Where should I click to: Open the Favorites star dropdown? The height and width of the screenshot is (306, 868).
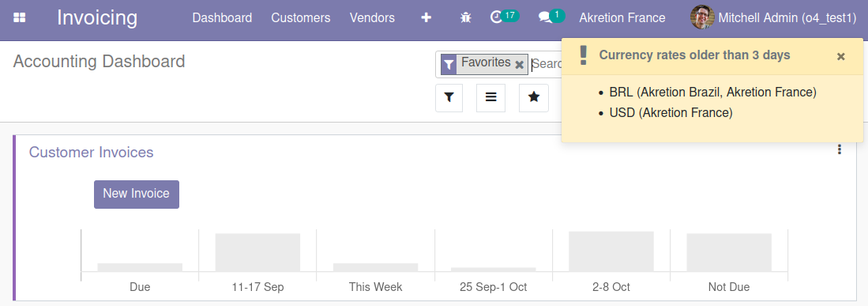point(534,97)
